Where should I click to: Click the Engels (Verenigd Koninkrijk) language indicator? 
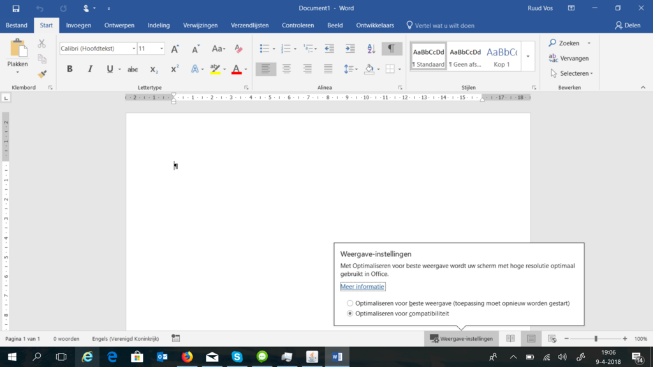click(x=125, y=339)
